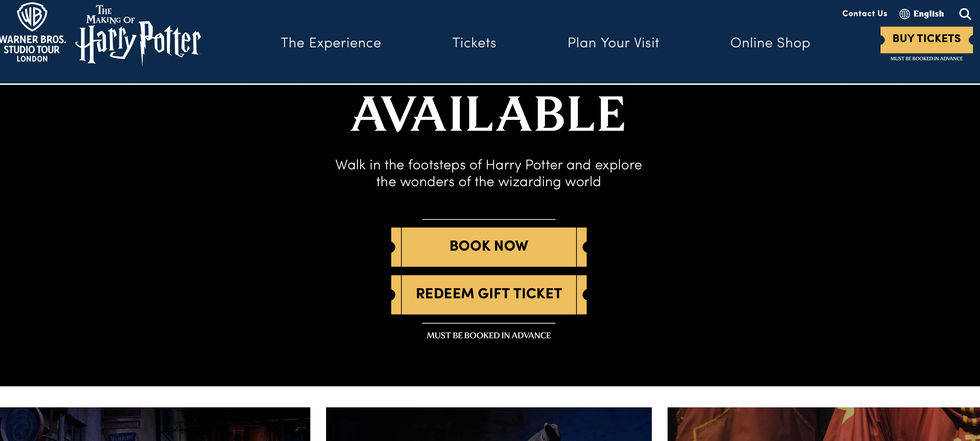Click the search magnifier icon
Viewport: 980px width, 441px height.
pyautogui.click(x=965, y=14)
